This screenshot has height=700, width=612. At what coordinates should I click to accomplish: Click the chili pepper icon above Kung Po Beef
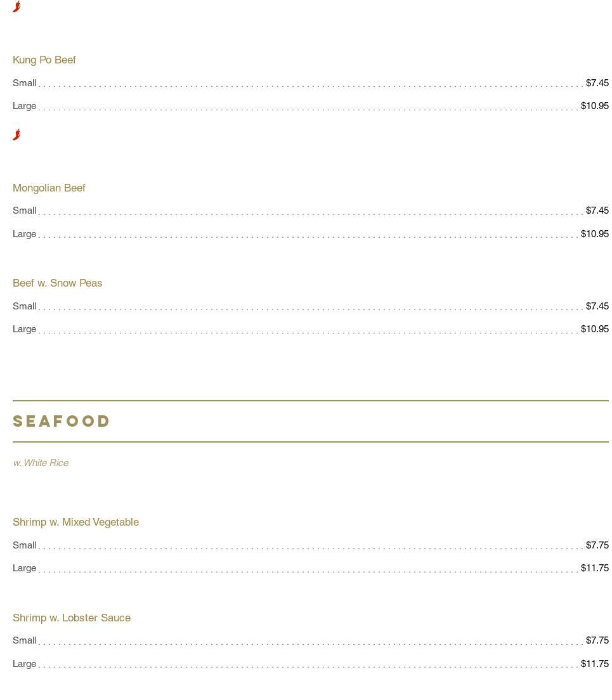pyautogui.click(x=16, y=6)
